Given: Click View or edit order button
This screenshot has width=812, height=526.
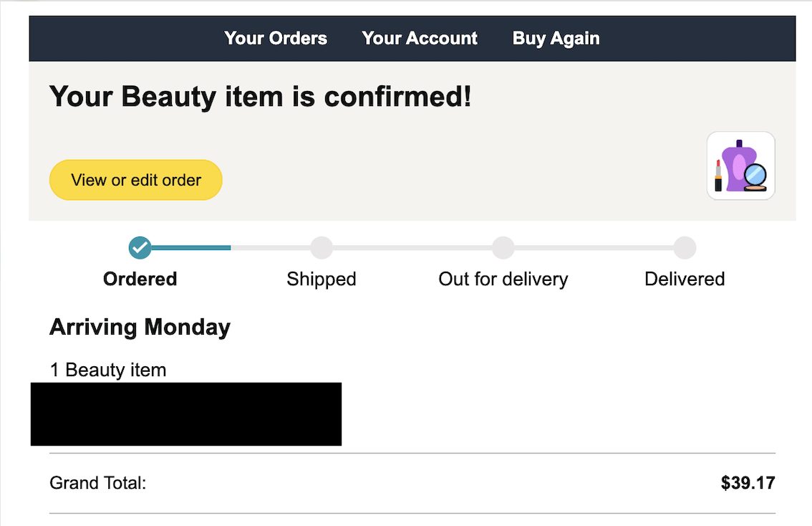Looking at the screenshot, I should (x=135, y=180).
